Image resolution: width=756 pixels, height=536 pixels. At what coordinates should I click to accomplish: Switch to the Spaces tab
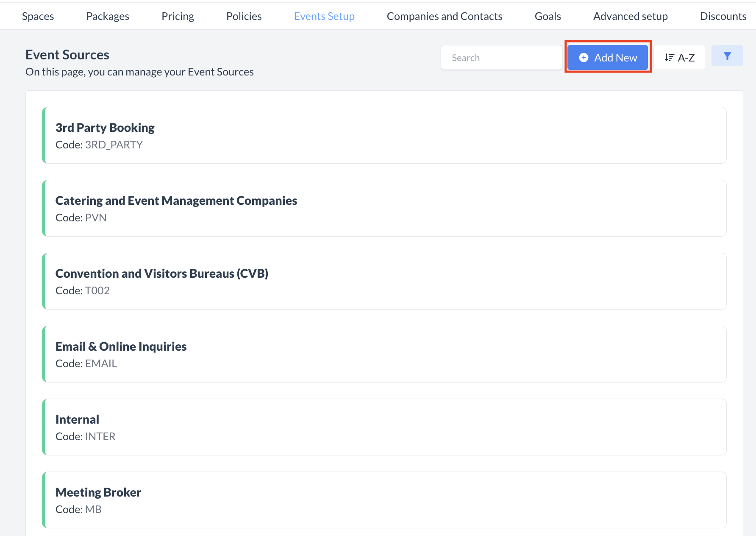tap(38, 16)
